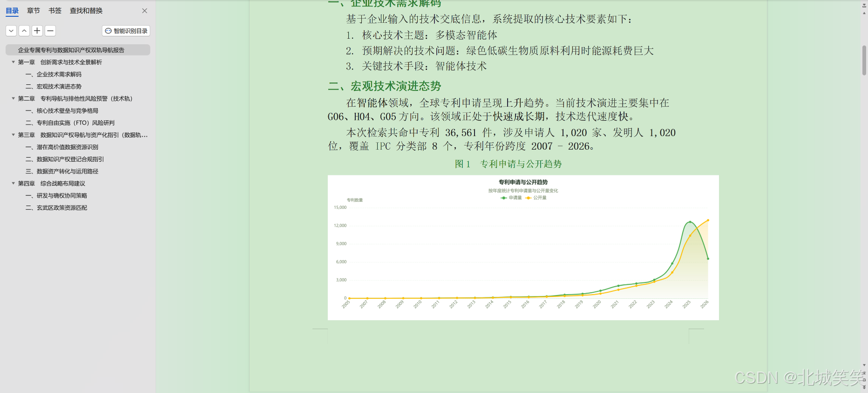This screenshot has width=868, height=393.
Task: Select 企业专属专利与数据知识产权双轨导航报告 heading
Action: (78, 50)
